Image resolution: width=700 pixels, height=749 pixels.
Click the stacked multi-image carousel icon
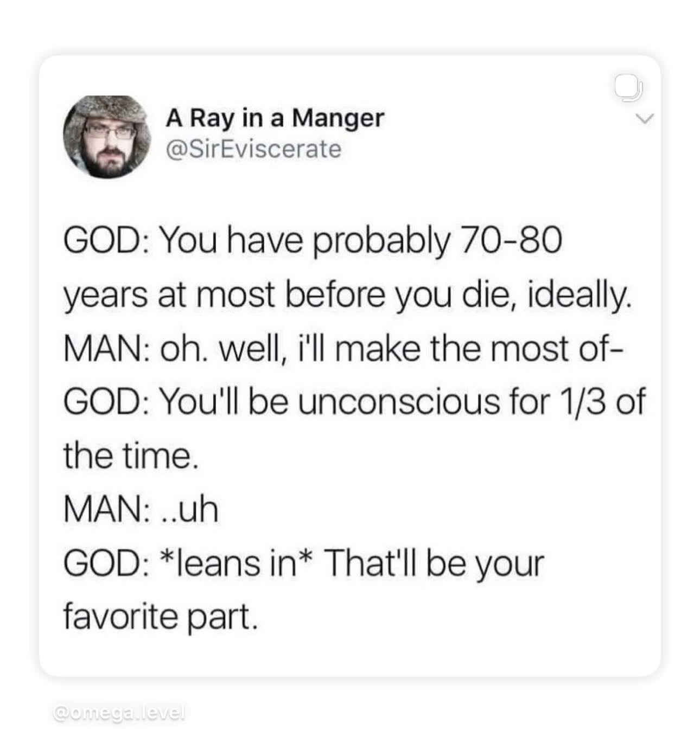tap(629, 90)
